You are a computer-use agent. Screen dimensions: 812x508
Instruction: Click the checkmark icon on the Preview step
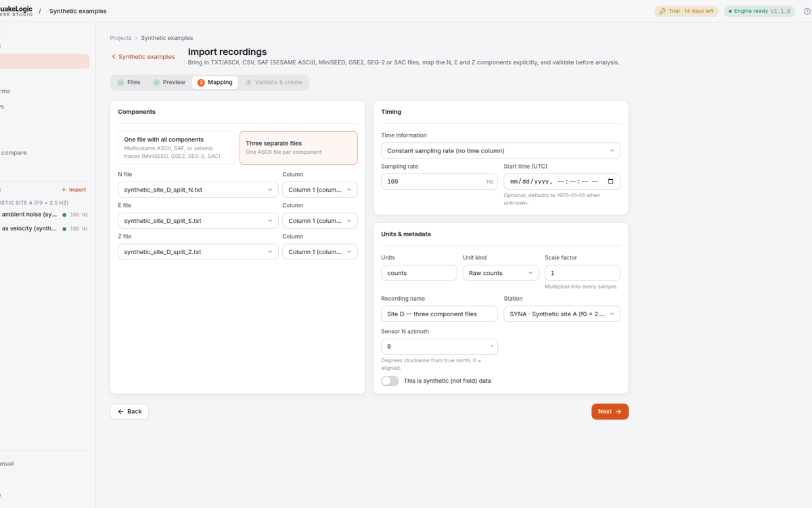[x=156, y=83]
